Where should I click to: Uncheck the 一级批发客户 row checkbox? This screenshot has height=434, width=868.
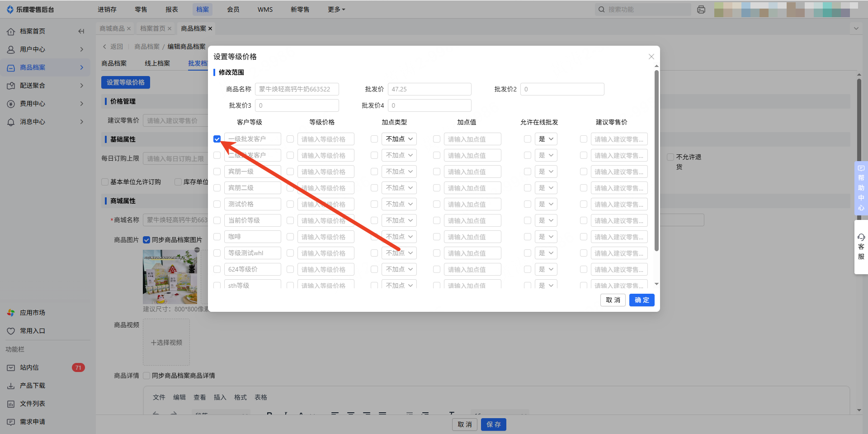click(217, 139)
